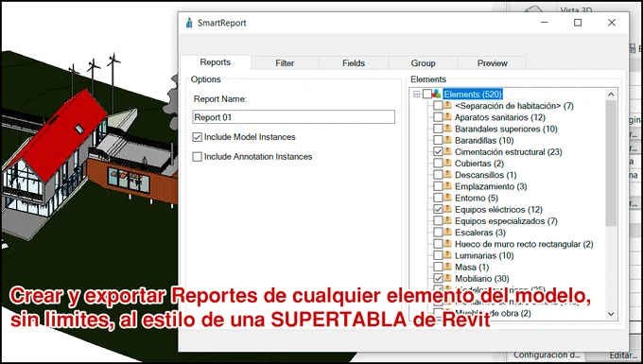The width and height of the screenshot is (643, 364).
Task: Select Luminarias (10) row text
Action: [x=484, y=256]
